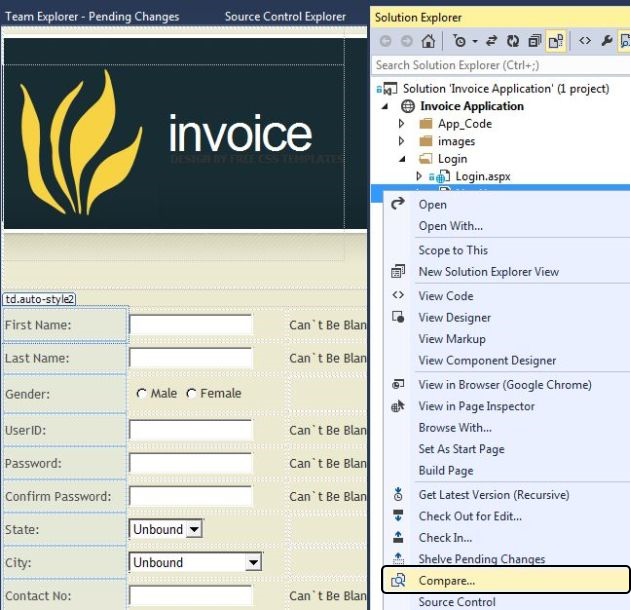Screen dimensions: 631x610
Task: Choose Open in context menu
Action: [x=432, y=204]
